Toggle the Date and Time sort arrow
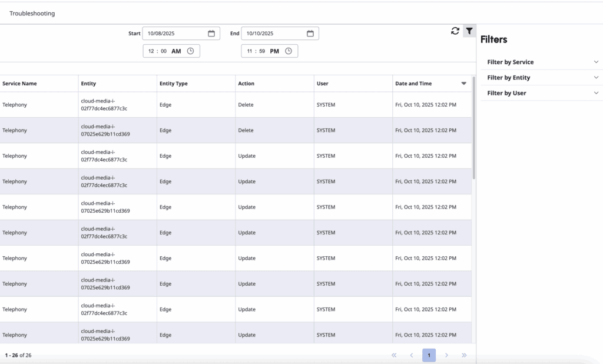The height and width of the screenshot is (364, 603). 463,83
